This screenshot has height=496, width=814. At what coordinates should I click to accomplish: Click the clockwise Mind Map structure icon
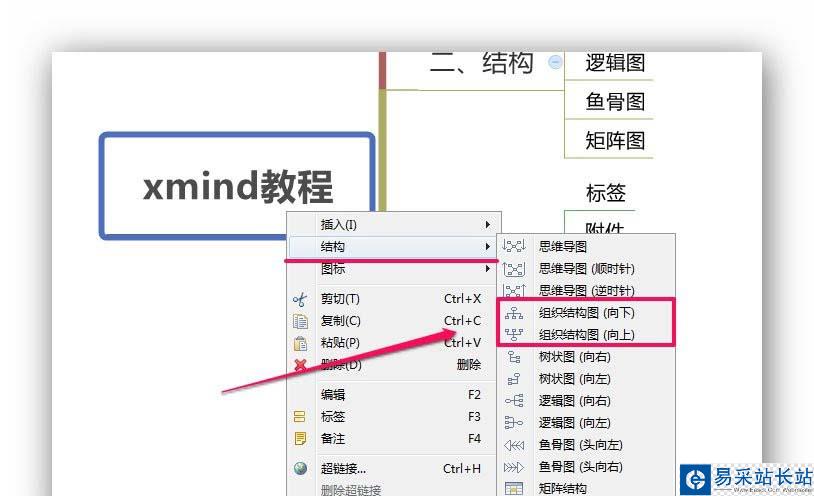(514, 269)
